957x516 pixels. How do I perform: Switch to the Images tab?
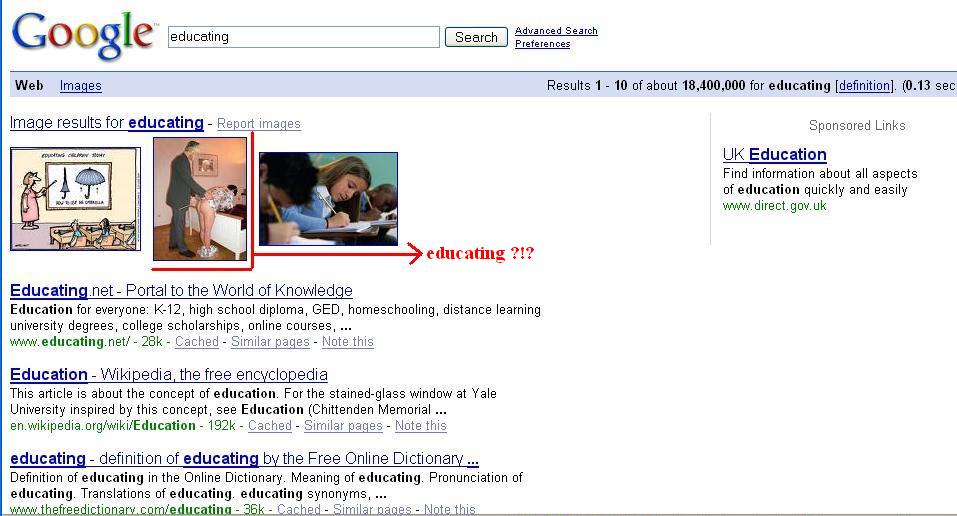pyautogui.click(x=81, y=86)
